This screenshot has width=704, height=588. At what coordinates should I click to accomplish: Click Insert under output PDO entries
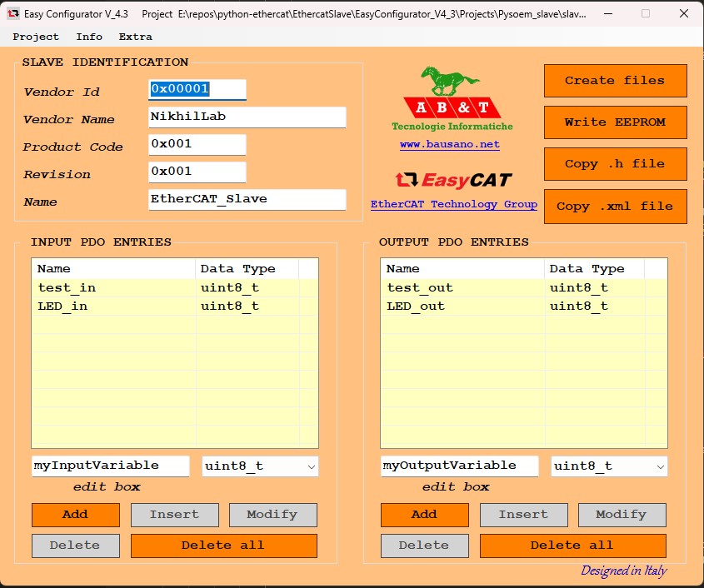tap(524, 515)
